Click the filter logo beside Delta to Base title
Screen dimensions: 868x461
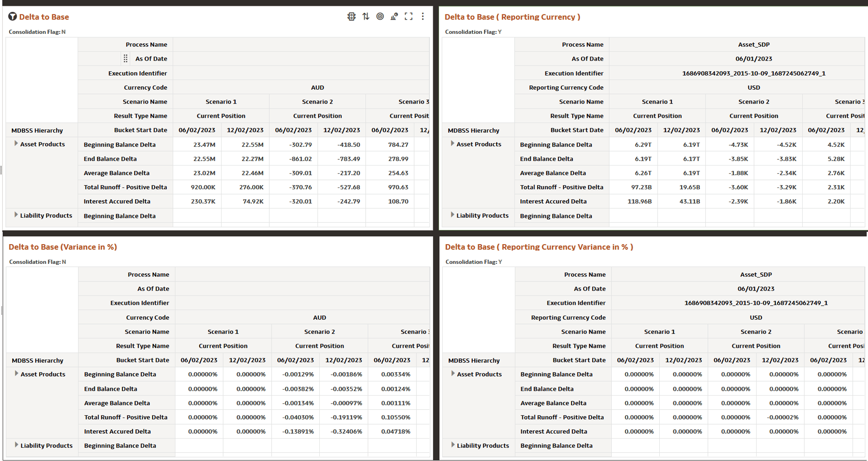(12, 17)
